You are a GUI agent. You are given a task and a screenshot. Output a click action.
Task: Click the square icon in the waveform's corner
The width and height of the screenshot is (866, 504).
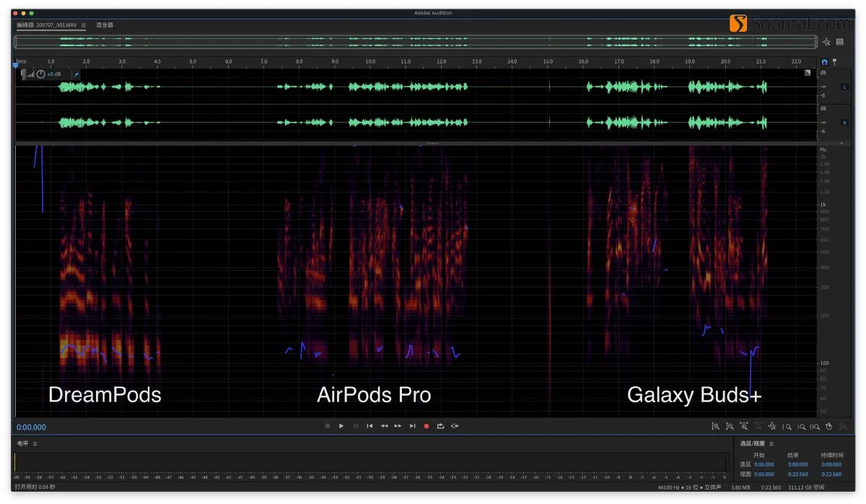click(808, 72)
